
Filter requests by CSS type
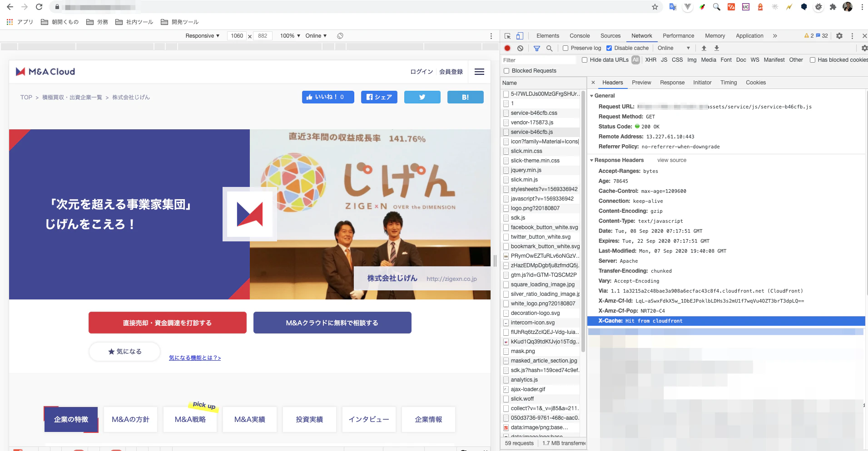677,60
